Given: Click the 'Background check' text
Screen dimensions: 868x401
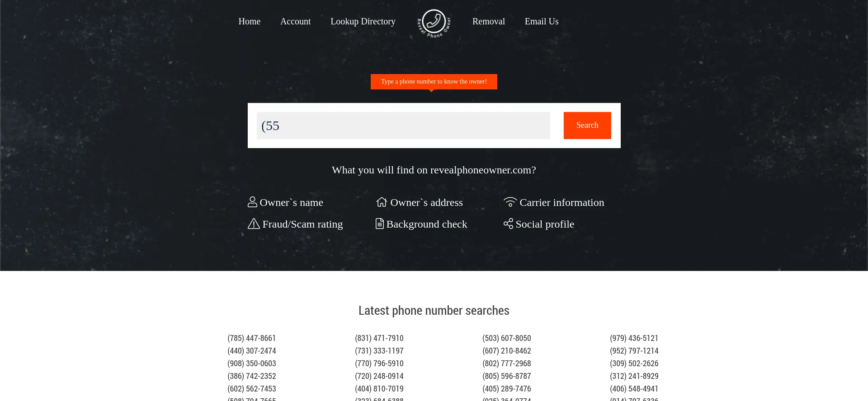Looking at the screenshot, I should click(x=427, y=224).
